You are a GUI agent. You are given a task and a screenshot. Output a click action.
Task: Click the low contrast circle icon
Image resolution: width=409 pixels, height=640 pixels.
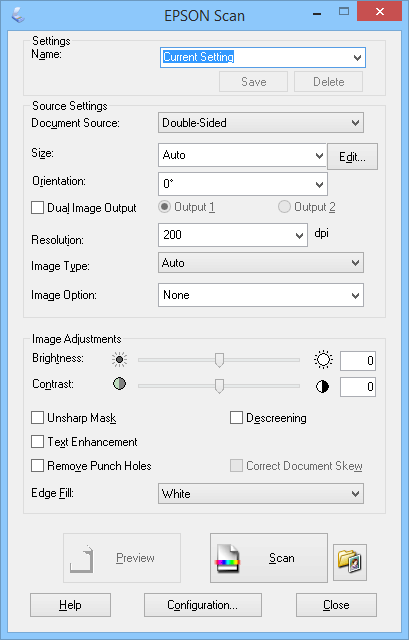[119, 384]
